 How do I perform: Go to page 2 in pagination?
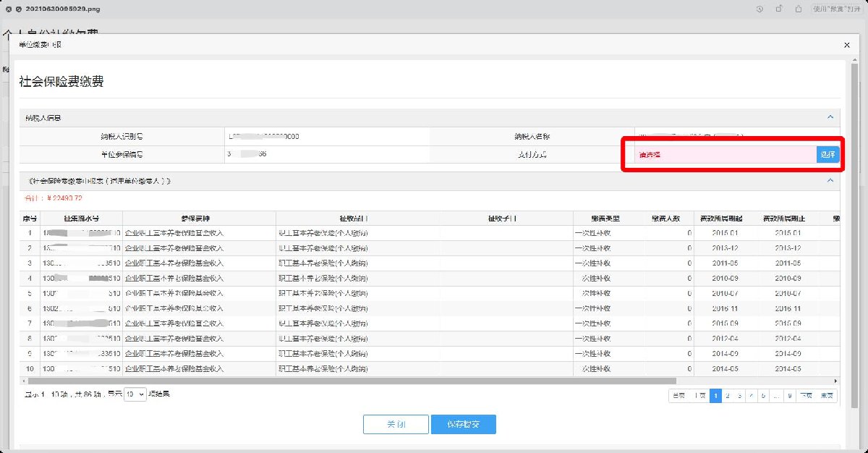point(728,396)
